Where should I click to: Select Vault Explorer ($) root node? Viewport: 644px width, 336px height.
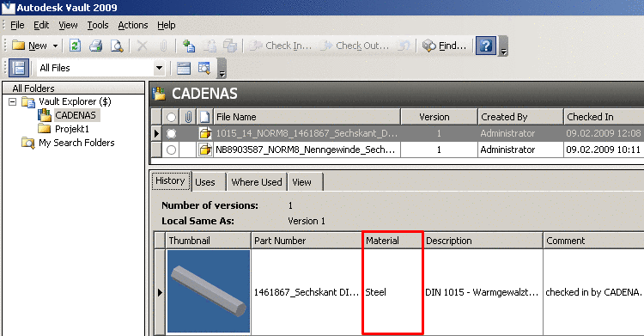point(75,101)
